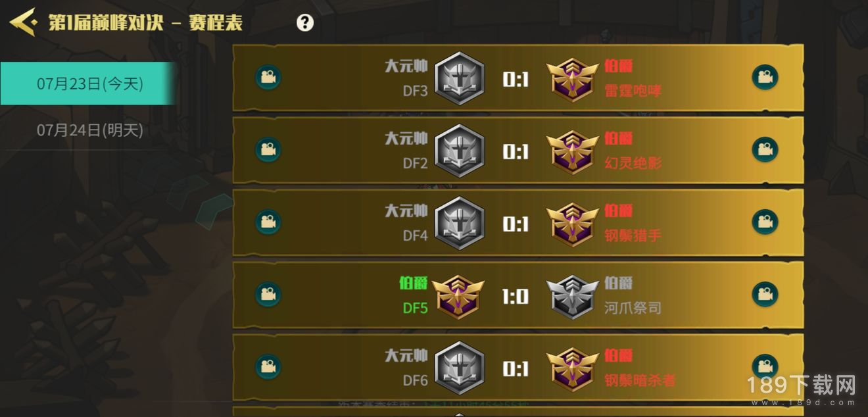The width and height of the screenshot is (868, 417).
Task: Watch left replay camera for DF3 match
Action: point(268,78)
